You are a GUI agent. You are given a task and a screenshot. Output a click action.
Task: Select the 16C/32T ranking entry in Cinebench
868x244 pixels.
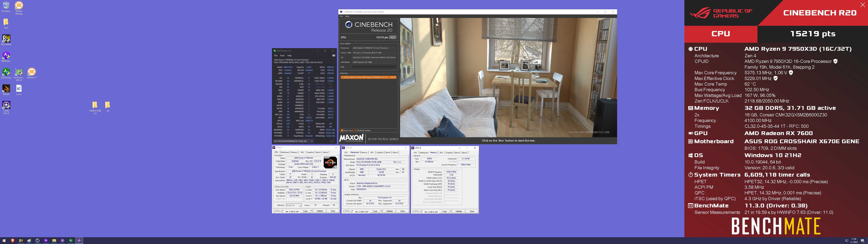point(368,77)
